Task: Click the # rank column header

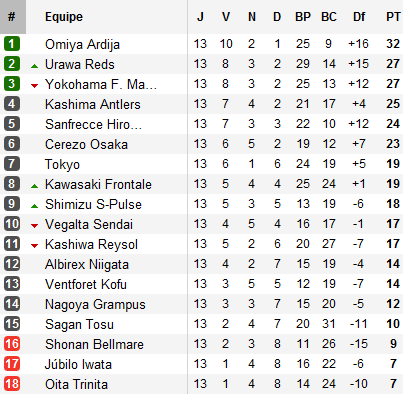Action: tap(12, 17)
